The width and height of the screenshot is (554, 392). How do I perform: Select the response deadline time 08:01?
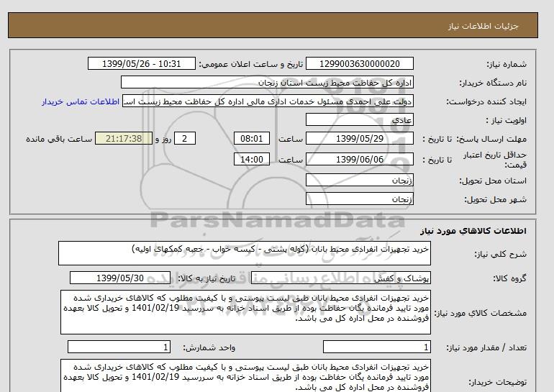(x=252, y=138)
